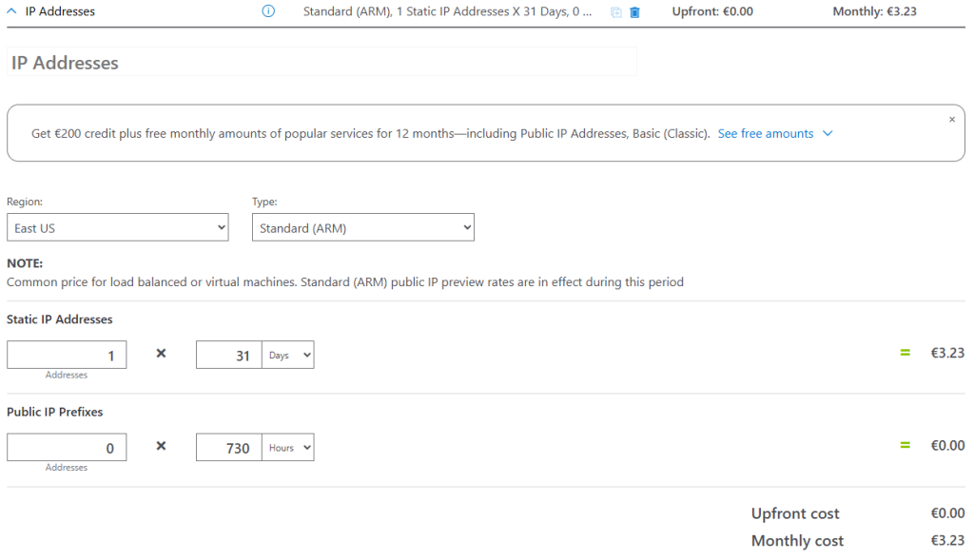The image size is (974, 560).
Task: Select the green equals sign beside €0.00
Action: tap(906, 445)
